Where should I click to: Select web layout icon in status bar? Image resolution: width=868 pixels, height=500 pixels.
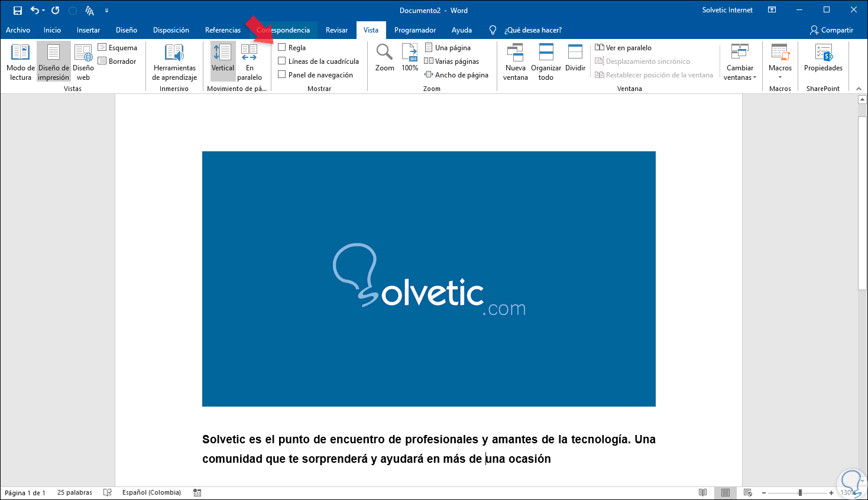pos(748,492)
